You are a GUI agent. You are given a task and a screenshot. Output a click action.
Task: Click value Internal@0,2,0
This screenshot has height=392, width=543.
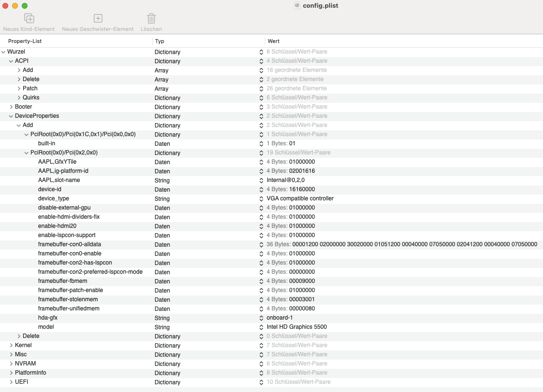coord(286,180)
